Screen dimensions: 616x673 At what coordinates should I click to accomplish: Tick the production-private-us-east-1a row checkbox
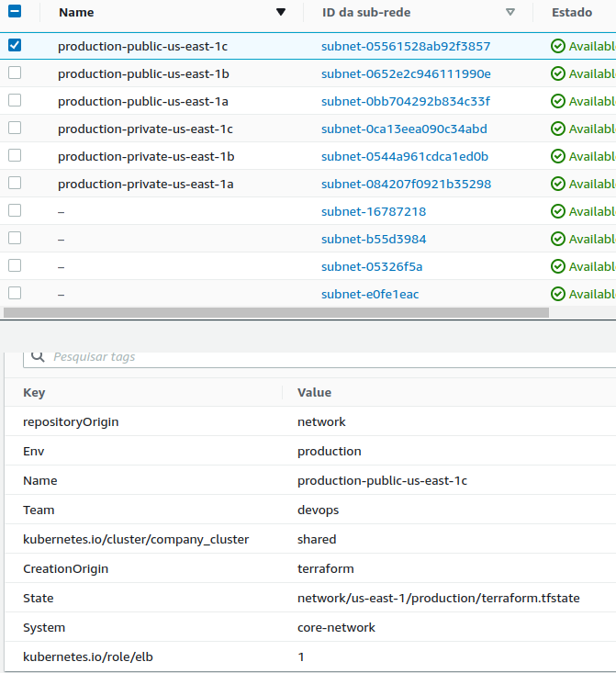click(x=15, y=183)
